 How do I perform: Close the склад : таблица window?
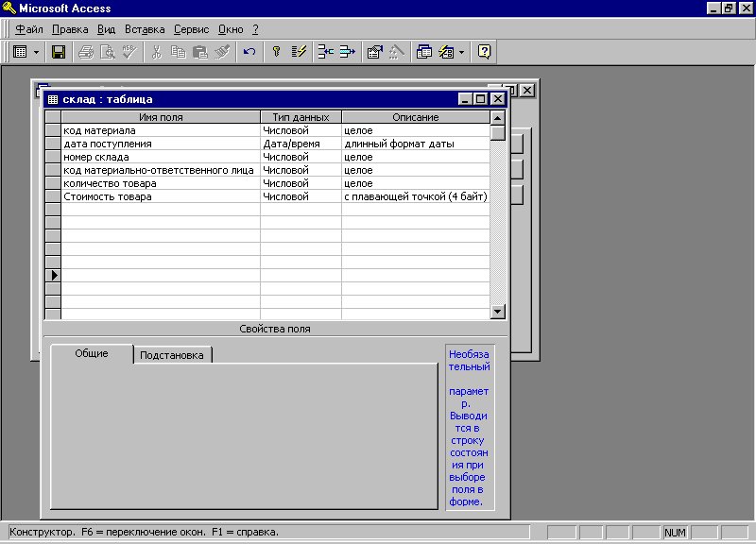click(498, 99)
